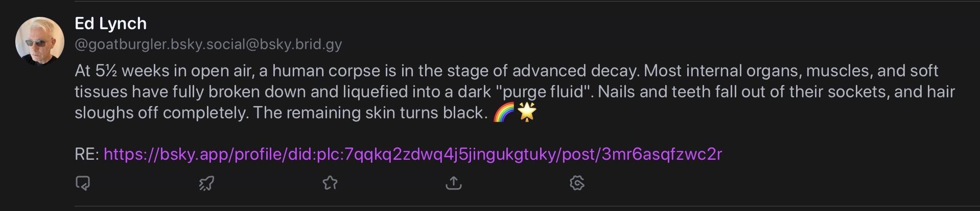Toggle favorite state on this post

(330, 183)
